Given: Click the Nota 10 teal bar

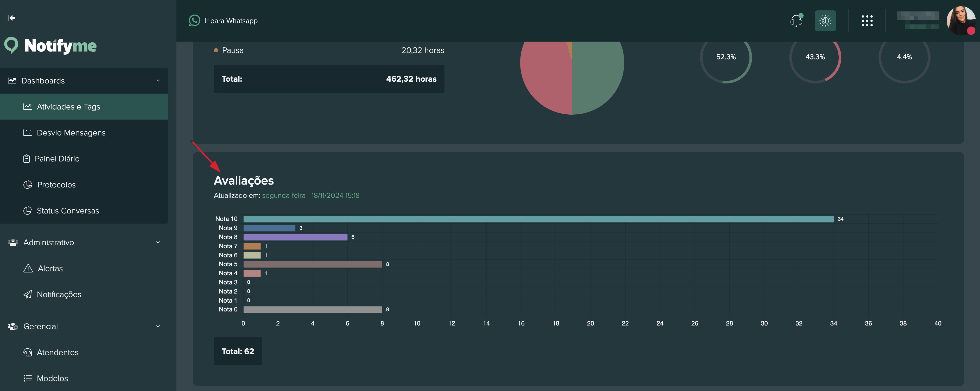Looking at the screenshot, I should tap(538, 219).
